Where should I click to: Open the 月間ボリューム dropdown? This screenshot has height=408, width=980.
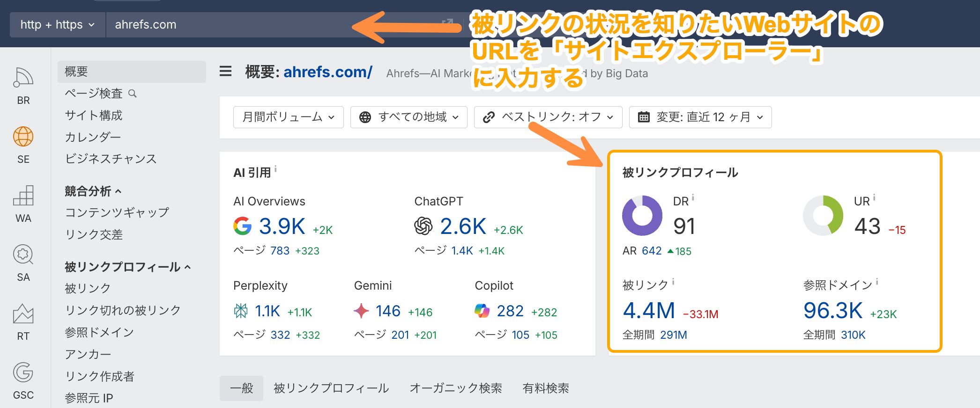288,117
